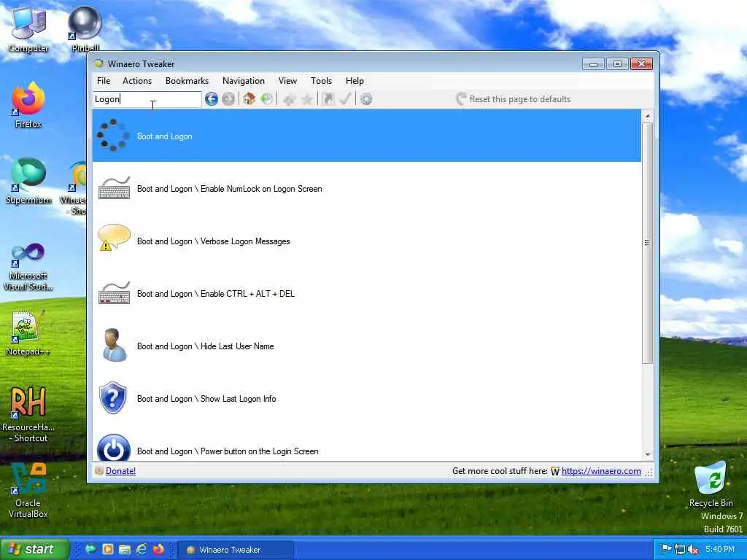
Task: Open the https://winaero.com link
Action: click(601, 471)
